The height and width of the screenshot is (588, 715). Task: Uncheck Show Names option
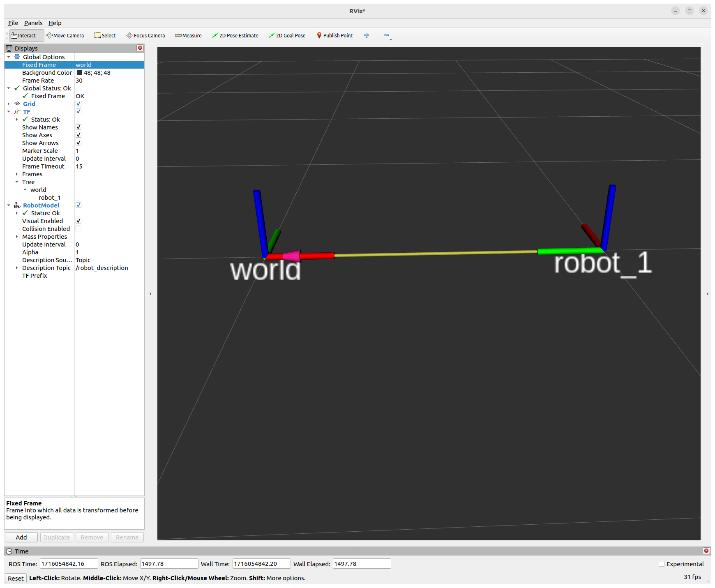[78, 127]
